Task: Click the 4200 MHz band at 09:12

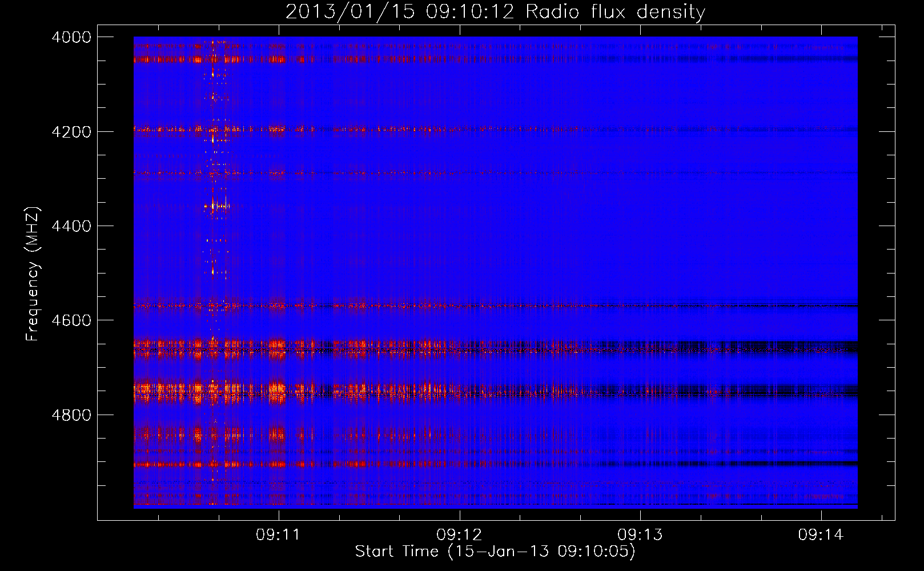Action: [x=460, y=130]
